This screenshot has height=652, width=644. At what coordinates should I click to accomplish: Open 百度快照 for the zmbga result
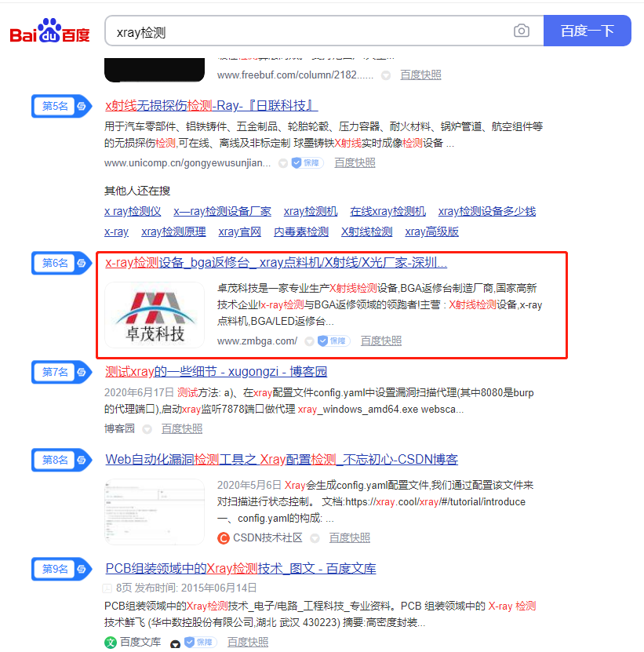tap(381, 341)
